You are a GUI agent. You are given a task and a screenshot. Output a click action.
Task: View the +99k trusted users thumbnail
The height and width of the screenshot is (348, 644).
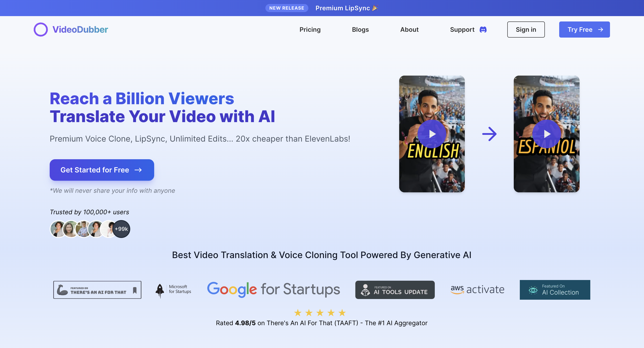coord(121,228)
